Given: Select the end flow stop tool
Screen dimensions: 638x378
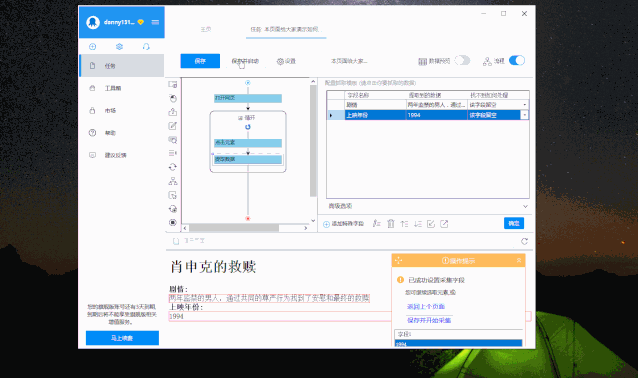Looking at the screenshot, I should pyautogui.click(x=173, y=223).
